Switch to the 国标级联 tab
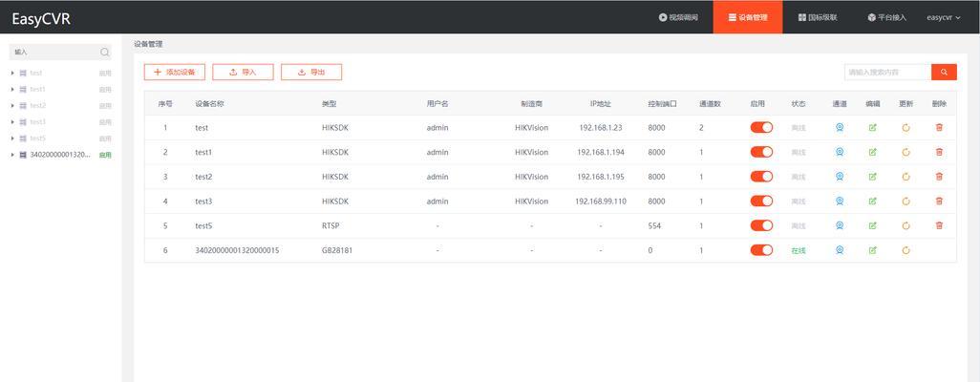The height and width of the screenshot is (382, 980). click(x=818, y=17)
